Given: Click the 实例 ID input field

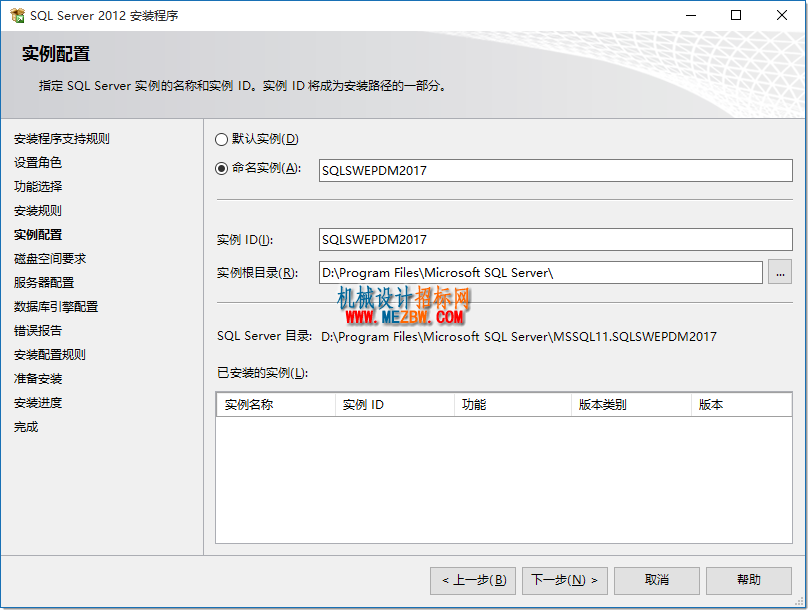Looking at the screenshot, I should [555, 240].
